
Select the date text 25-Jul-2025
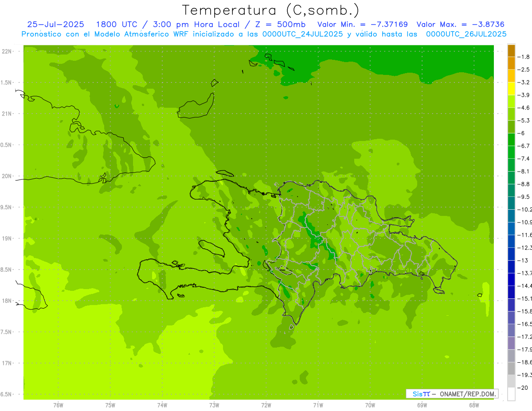(x=55, y=24)
